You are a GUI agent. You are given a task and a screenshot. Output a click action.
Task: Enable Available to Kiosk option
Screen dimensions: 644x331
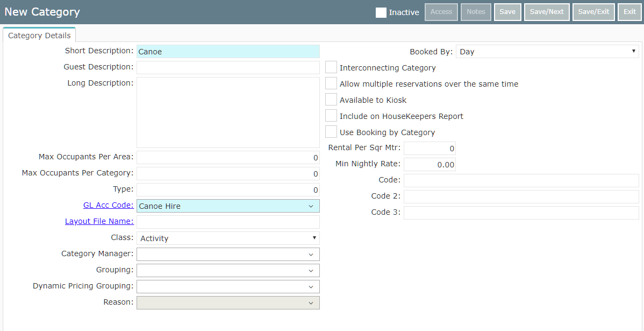pyautogui.click(x=331, y=100)
